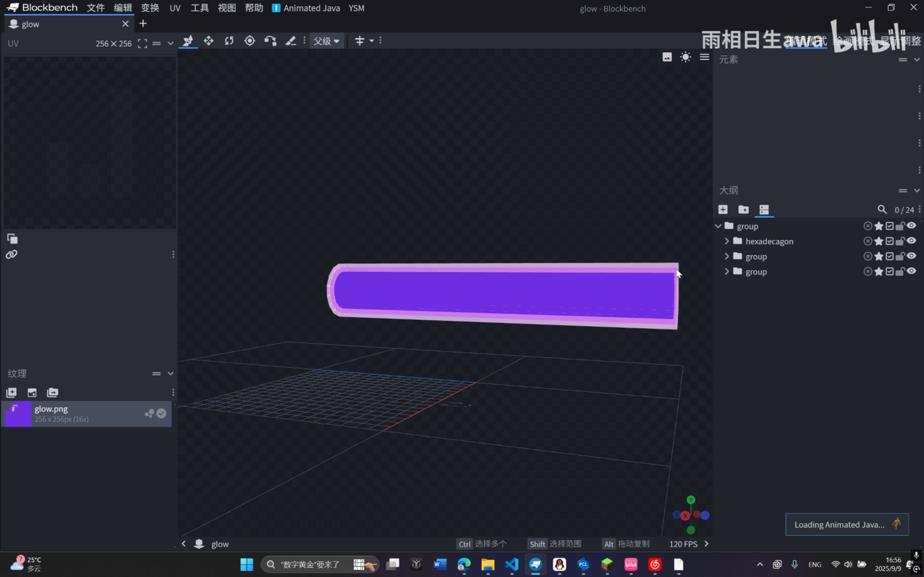This screenshot has height=577, width=924.
Task: Toggle viewport shading sun icon
Action: [x=685, y=57]
